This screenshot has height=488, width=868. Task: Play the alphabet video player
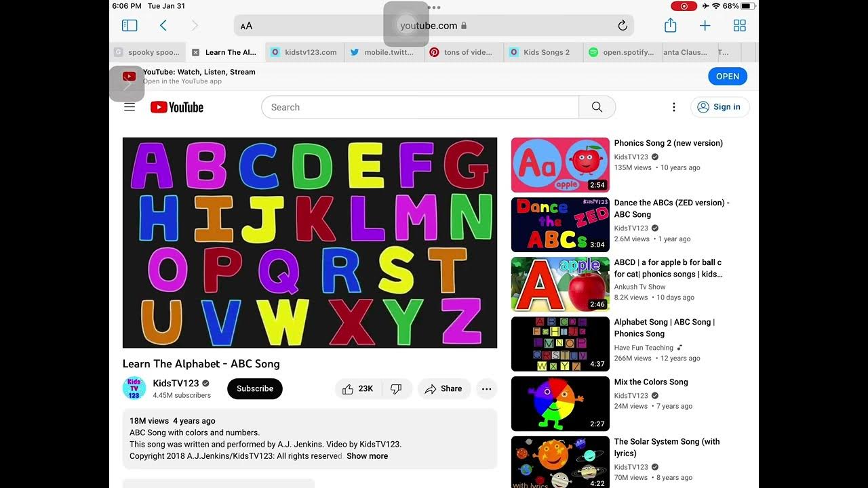310,243
